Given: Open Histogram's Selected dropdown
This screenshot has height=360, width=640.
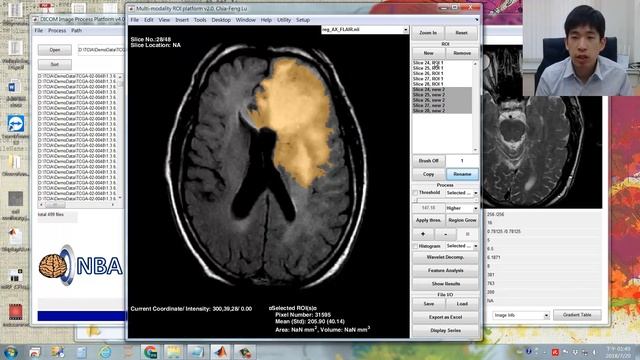Looking at the screenshot, I should 462,246.
